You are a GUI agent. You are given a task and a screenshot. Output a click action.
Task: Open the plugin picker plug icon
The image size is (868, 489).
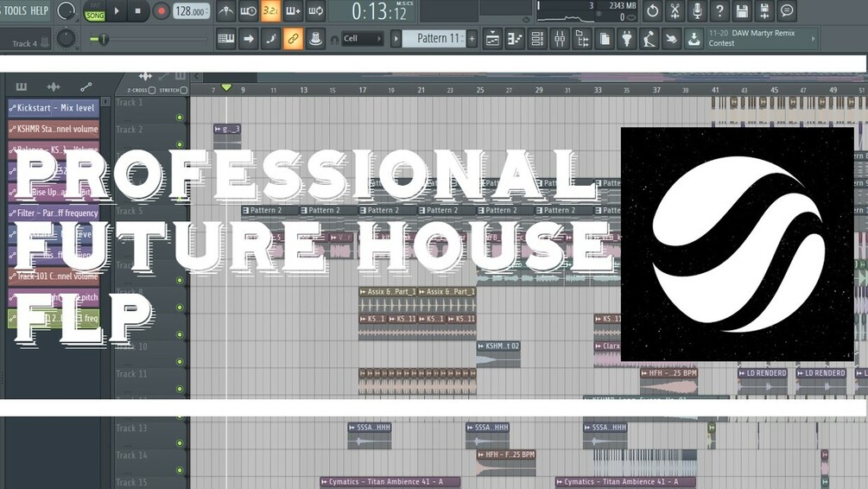[x=627, y=39]
